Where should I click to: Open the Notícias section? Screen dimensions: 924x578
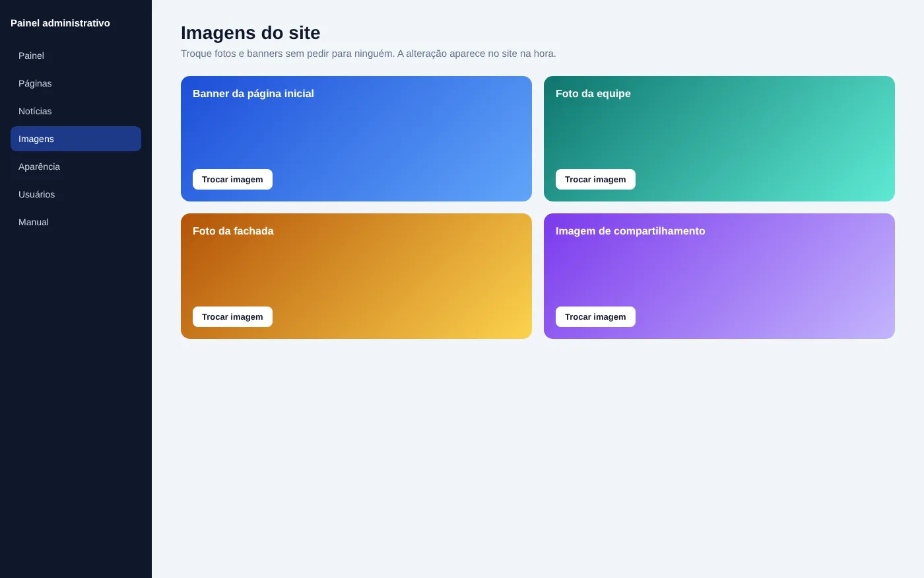(x=76, y=111)
